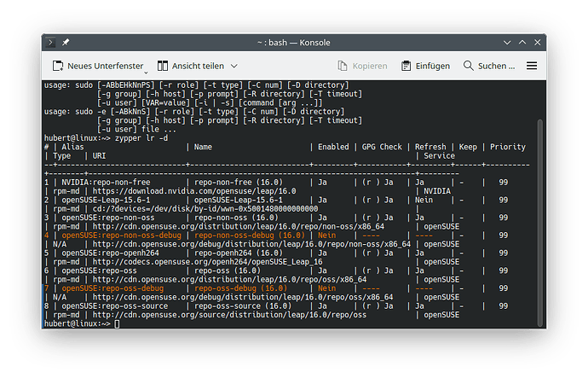Click the Ansicht teilen split view icon
The image size is (588, 378).
click(x=161, y=66)
